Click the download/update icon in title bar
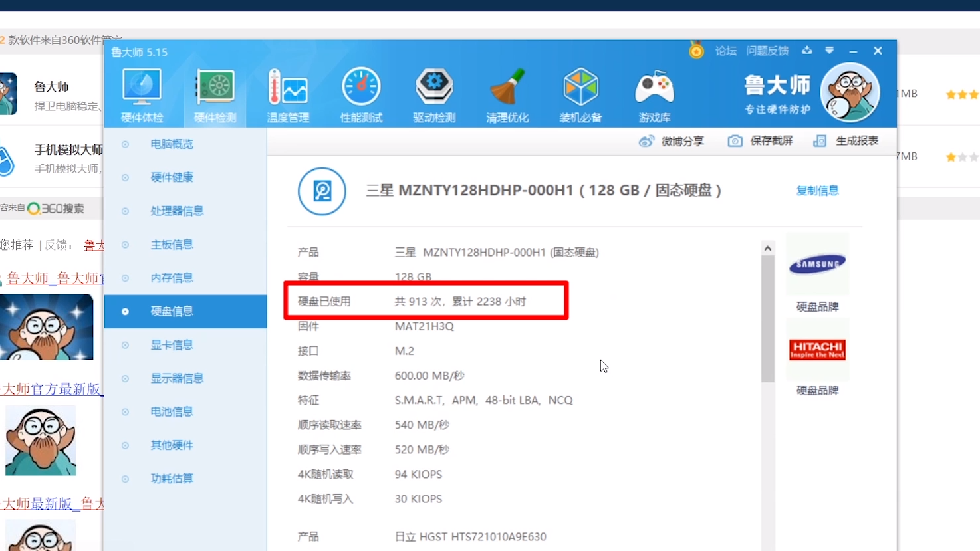The height and width of the screenshot is (551, 980). 806,50
